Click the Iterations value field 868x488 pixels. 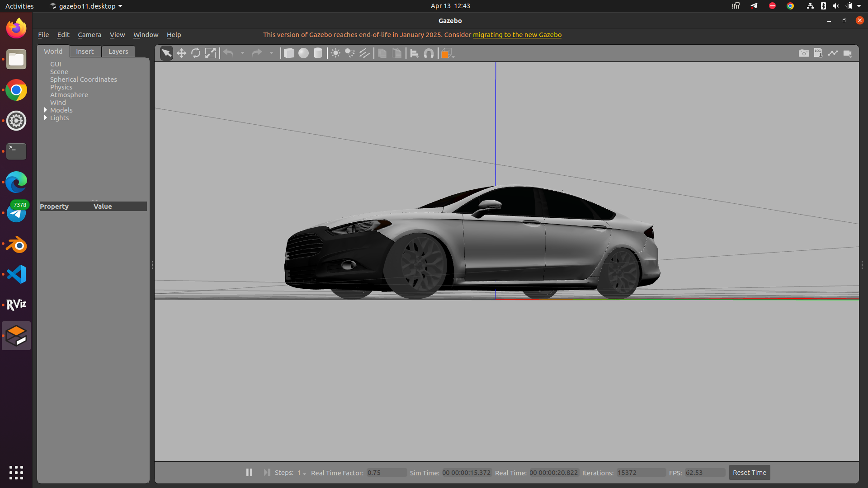[x=641, y=473]
